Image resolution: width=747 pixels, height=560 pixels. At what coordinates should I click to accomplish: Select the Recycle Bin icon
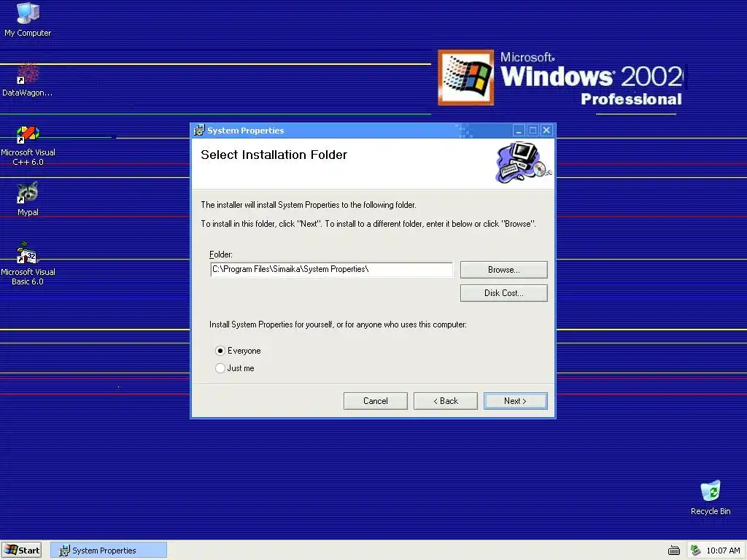(x=711, y=498)
